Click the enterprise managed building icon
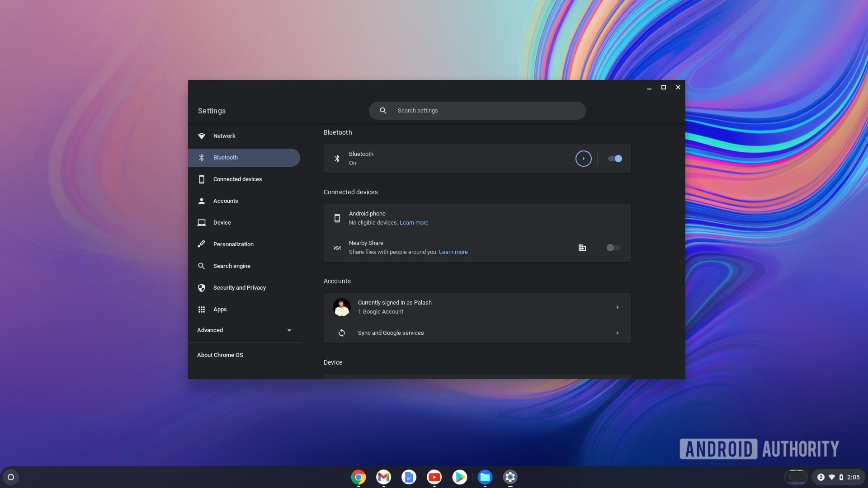Image resolution: width=868 pixels, height=488 pixels. (x=582, y=248)
